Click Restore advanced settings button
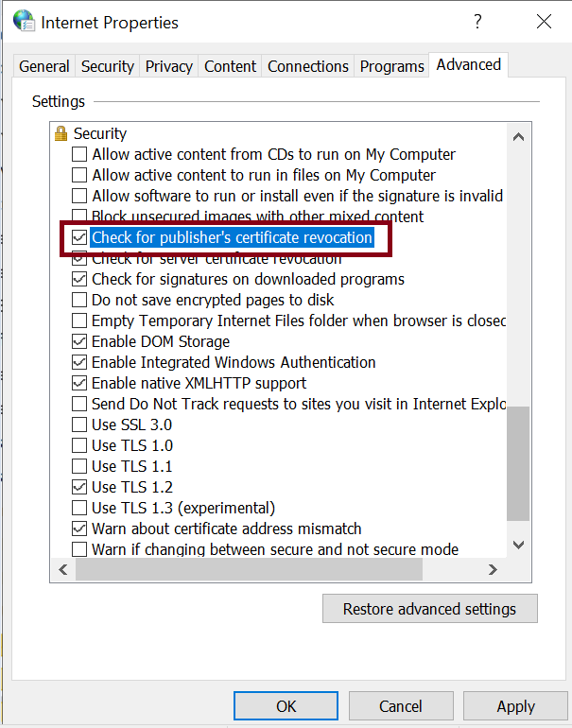The height and width of the screenshot is (728, 572). (x=429, y=608)
